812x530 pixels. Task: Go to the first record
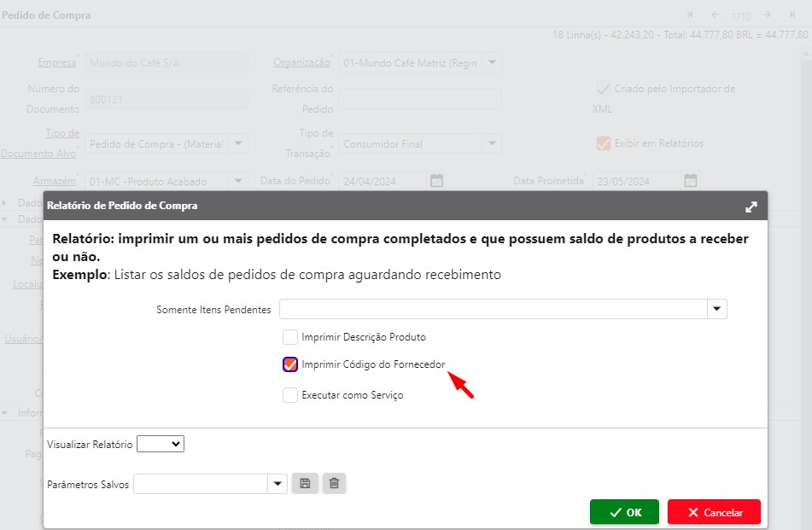tap(691, 15)
